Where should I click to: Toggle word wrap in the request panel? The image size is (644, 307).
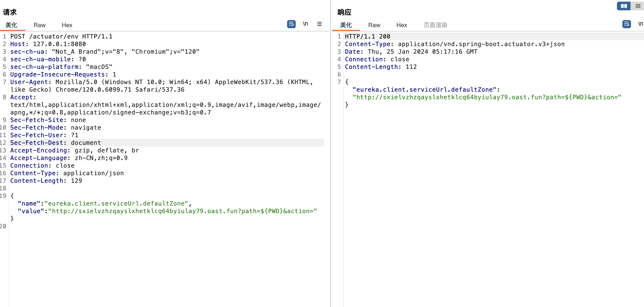pyautogui.click(x=291, y=24)
